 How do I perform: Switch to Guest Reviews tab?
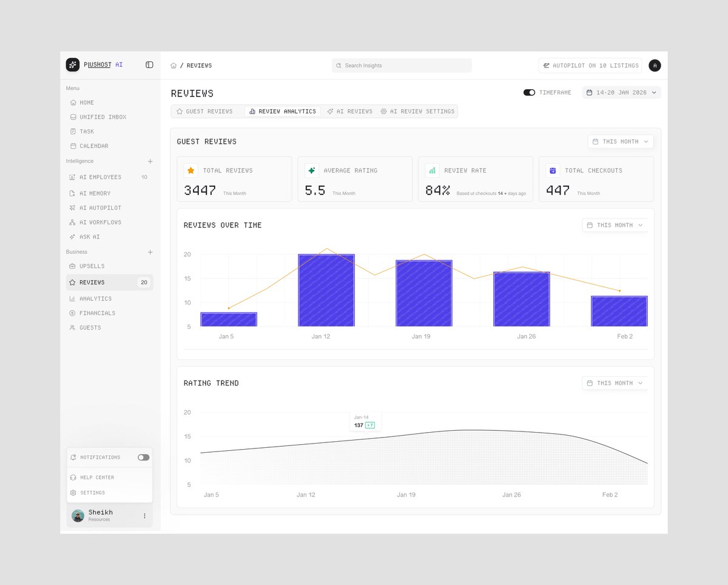point(204,112)
